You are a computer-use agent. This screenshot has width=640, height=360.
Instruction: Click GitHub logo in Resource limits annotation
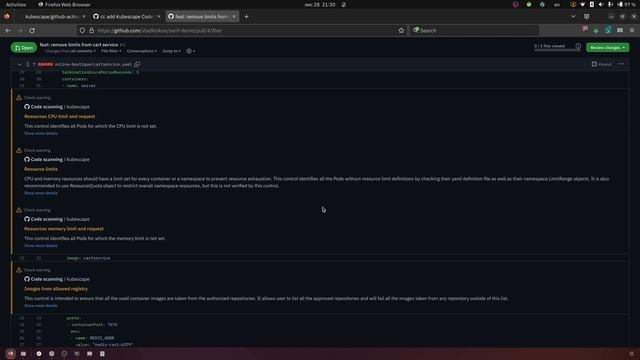coord(27,159)
